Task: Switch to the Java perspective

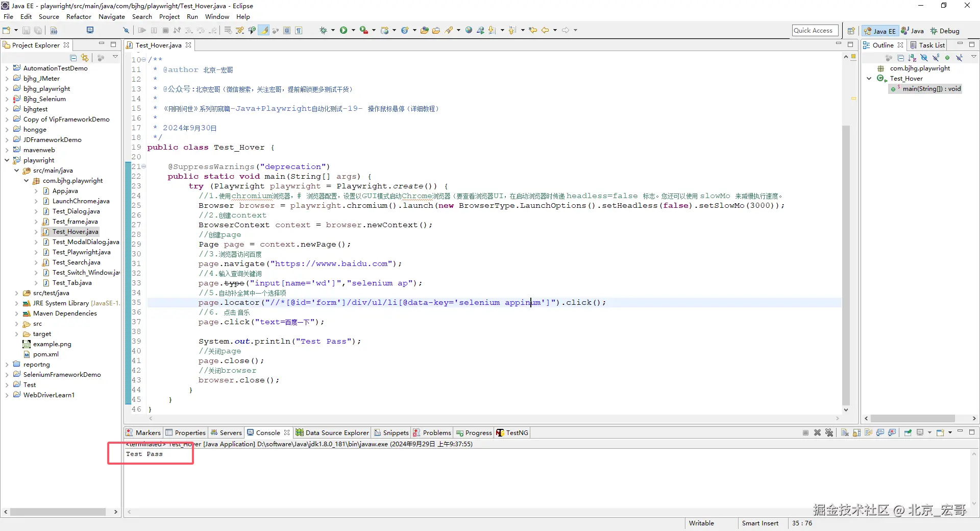Action: tap(912, 31)
